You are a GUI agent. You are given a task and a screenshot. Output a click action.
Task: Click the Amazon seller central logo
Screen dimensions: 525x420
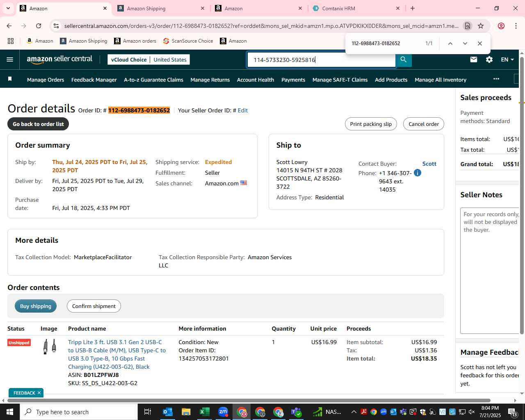pyautogui.click(x=59, y=59)
